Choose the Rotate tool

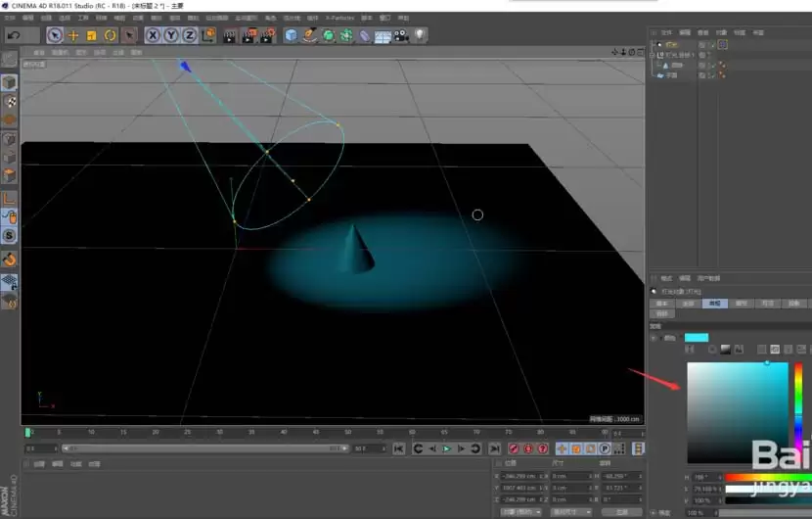click(110, 35)
